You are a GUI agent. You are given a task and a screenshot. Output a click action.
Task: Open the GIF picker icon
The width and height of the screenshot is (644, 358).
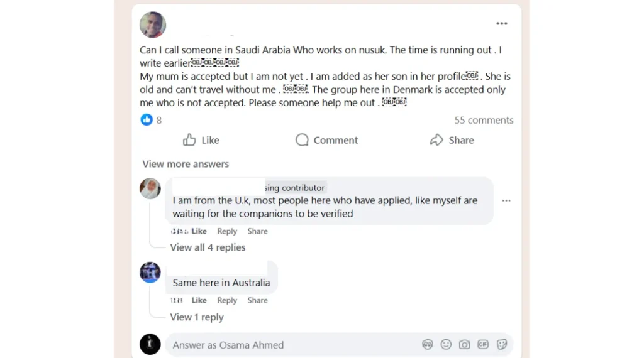coord(483,344)
